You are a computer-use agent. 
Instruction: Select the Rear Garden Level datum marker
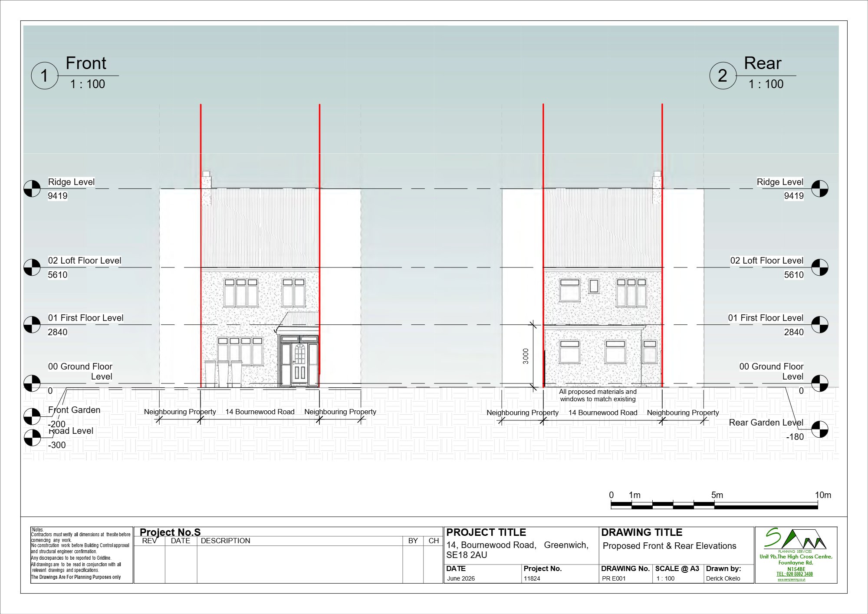pos(820,429)
